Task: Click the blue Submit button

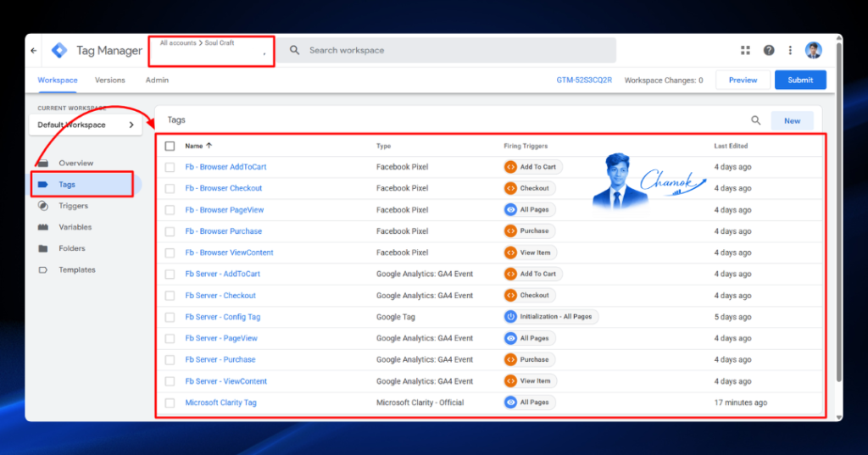Action: pyautogui.click(x=800, y=80)
